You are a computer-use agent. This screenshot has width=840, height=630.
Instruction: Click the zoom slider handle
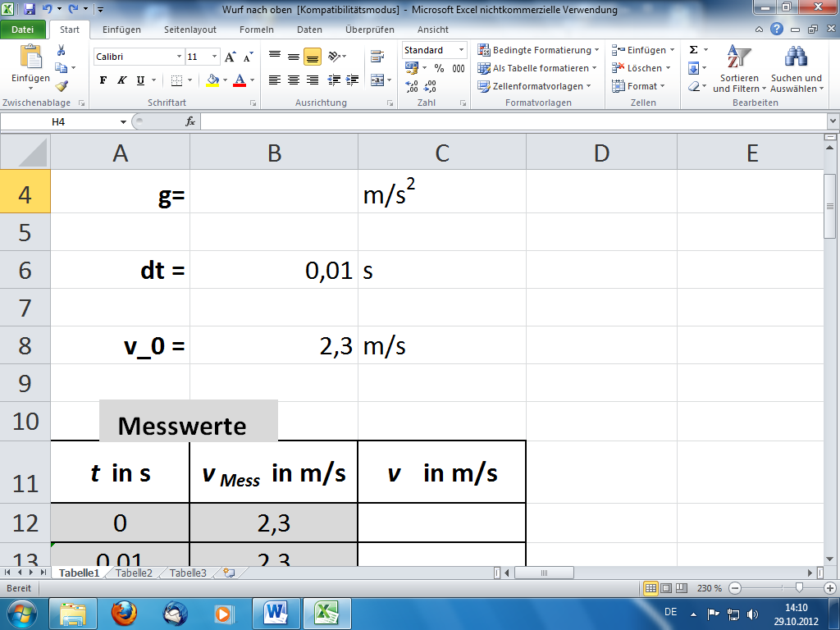pos(799,588)
